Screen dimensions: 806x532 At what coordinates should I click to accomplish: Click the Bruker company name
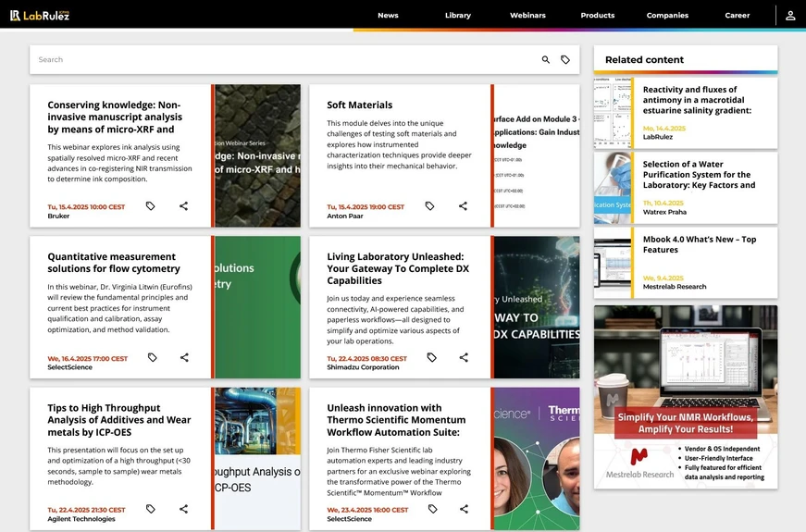58,217
